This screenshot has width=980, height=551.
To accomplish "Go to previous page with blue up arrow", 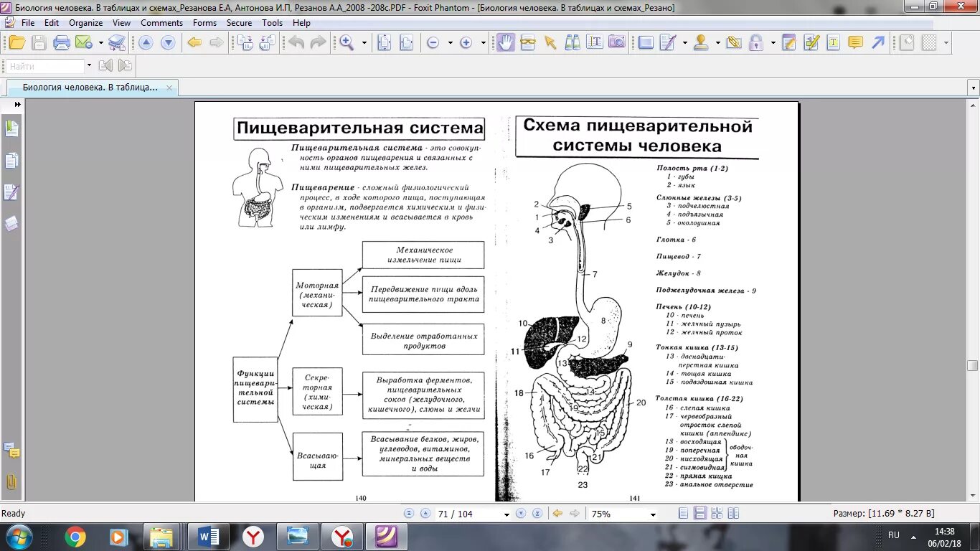I will (x=146, y=42).
